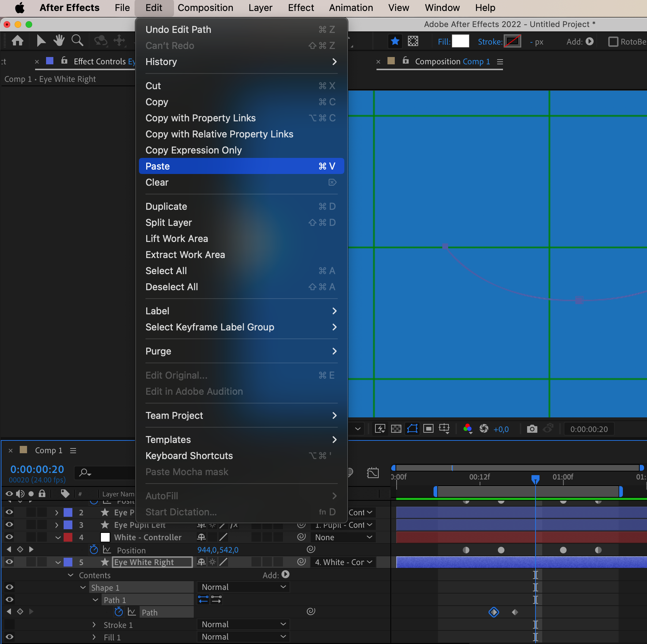Hide layer 3 Eye Pupil Left eye icon
Image resolution: width=647 pixels, height=644 pixels.
(10, 524)
